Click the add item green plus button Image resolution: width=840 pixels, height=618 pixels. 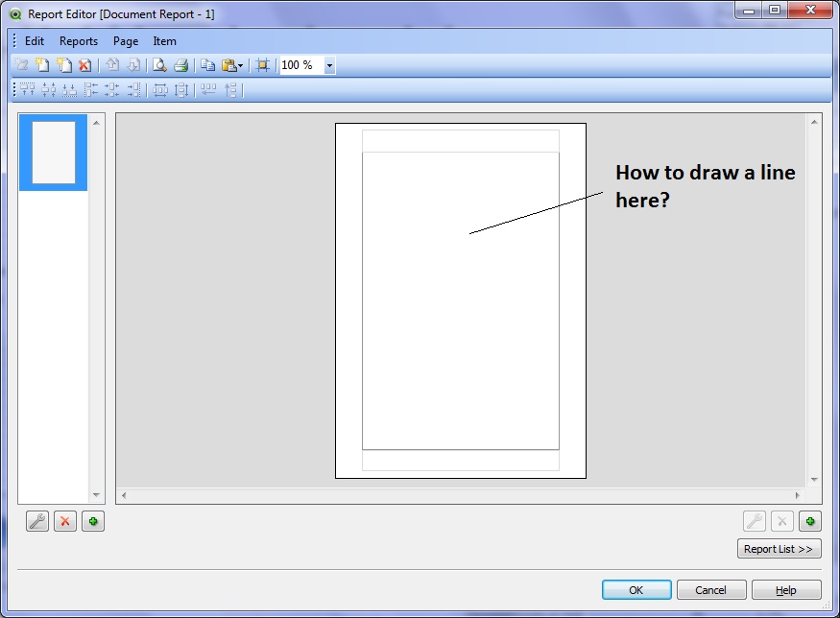[810, 521]
